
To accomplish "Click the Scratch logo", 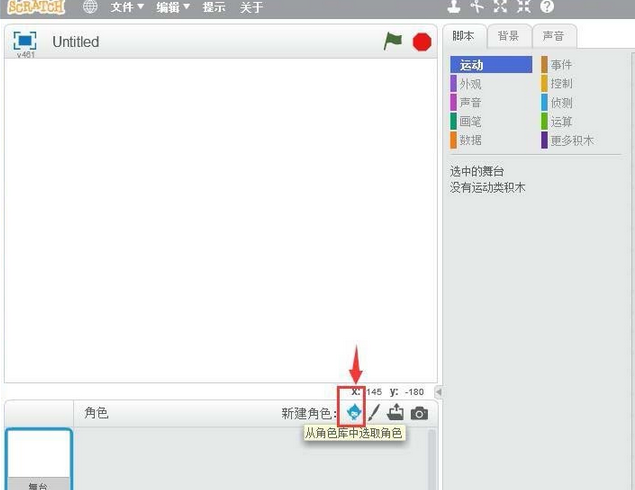I will pyautogui.click(x=36, y=7).
